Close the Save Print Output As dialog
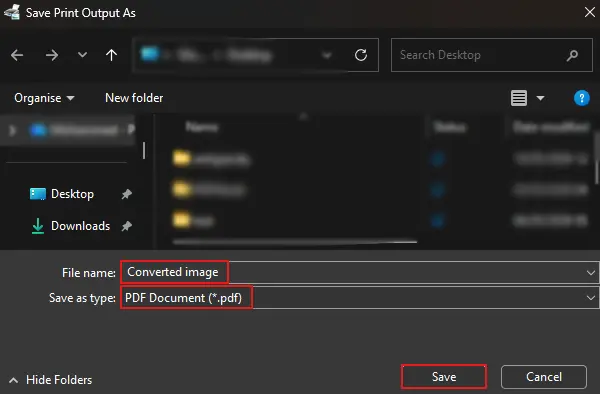The width and height of the screenshot is (600, 394). [x=590, y=12]
